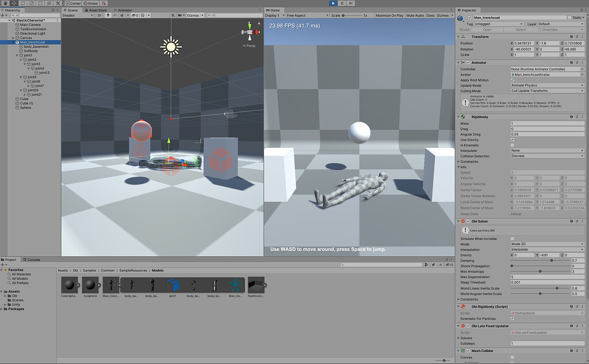Open the Collision Detection dropdown
The height and width of the screenshot is (364, 589).
[x=546, y=156]
